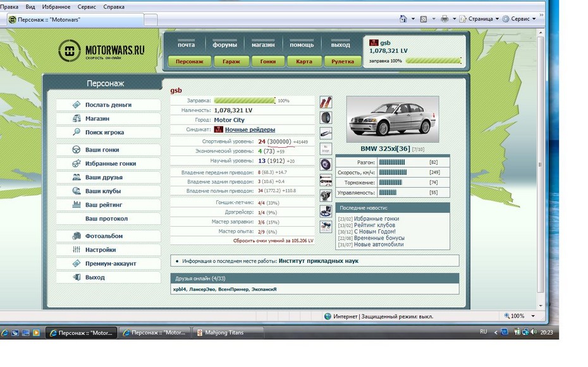Click the Фотоальбом sidebar icon
This screenshot has height=367, width=588.
coord(77,236)
